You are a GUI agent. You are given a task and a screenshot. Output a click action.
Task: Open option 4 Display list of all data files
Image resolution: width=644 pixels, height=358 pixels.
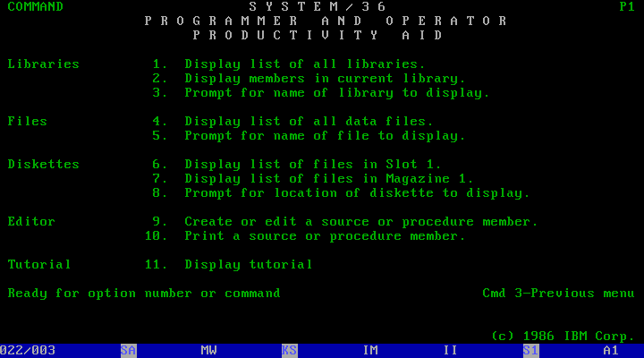coord(309,122)
